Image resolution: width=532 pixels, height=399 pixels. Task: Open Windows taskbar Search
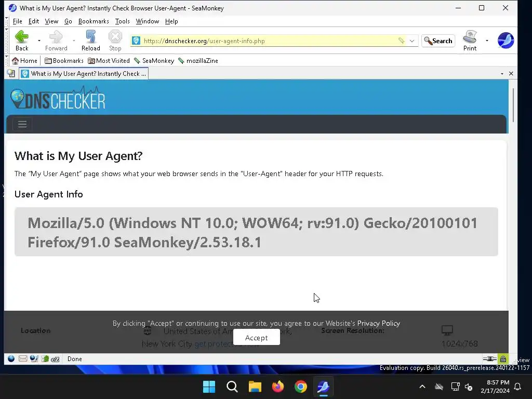point(232,387)
